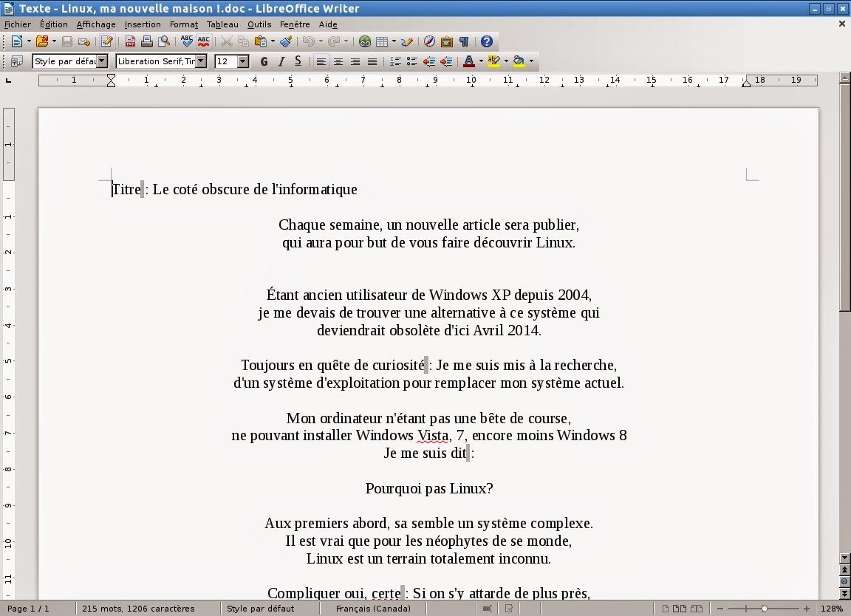Click the word count in status bar

coord(138,609)
